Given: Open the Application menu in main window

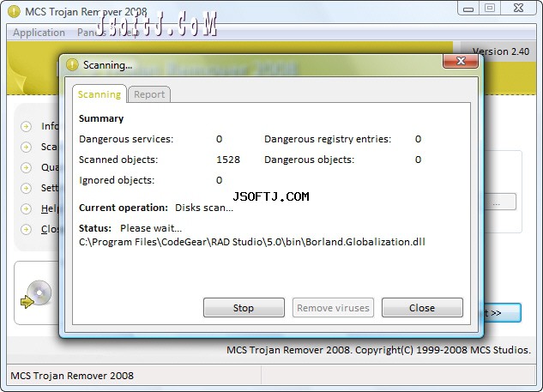Looking at the screenshot, I should (x=39, y=33).
